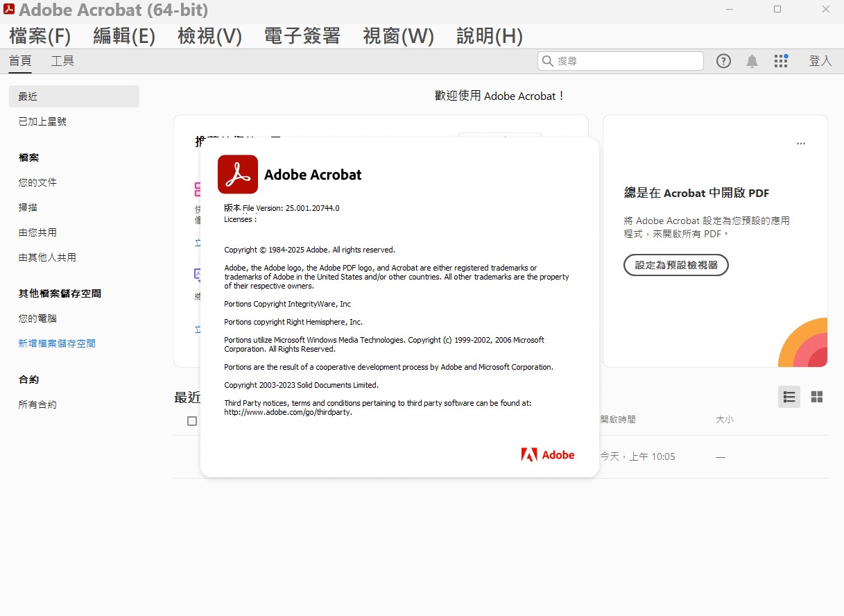Open the 說明(H) menu
Image resolution: width=844 pixels, height=616 pixels.
[489, 36]
